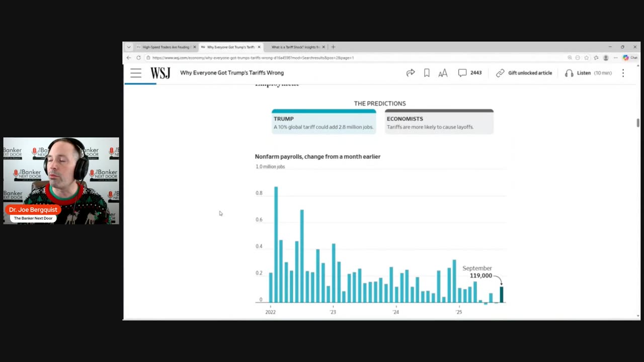Reload the page
The height and width of the screenshot is (362, 644).
coord(138,58)
